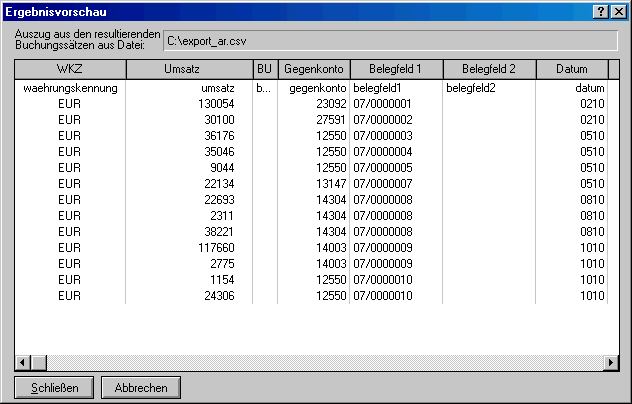
Task: Select Gegenkonto value 13147
Action: tap(331, 184)
